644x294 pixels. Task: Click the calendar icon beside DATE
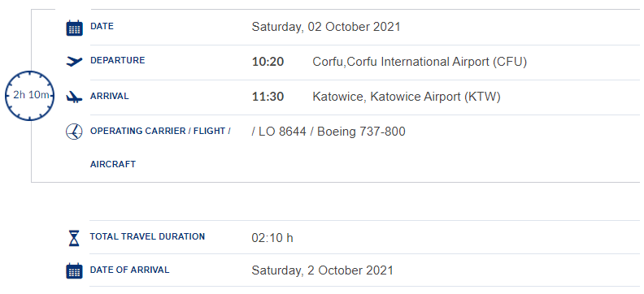pos(74,28)
